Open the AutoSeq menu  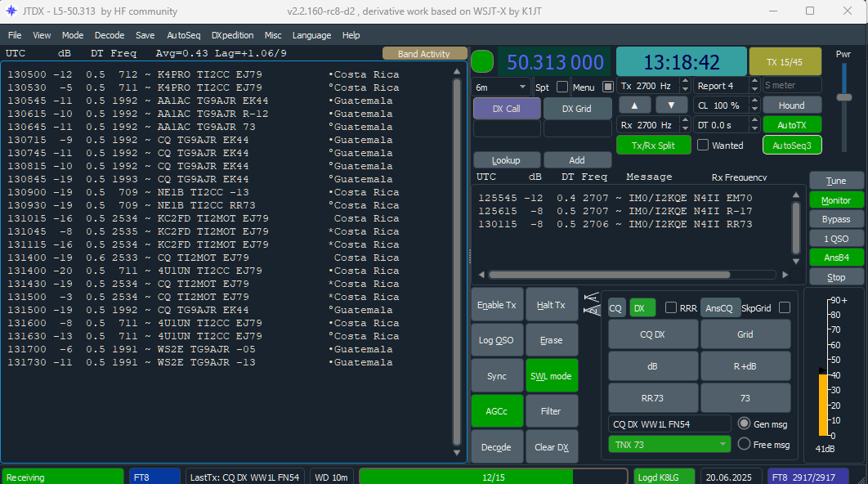(184, 35)
